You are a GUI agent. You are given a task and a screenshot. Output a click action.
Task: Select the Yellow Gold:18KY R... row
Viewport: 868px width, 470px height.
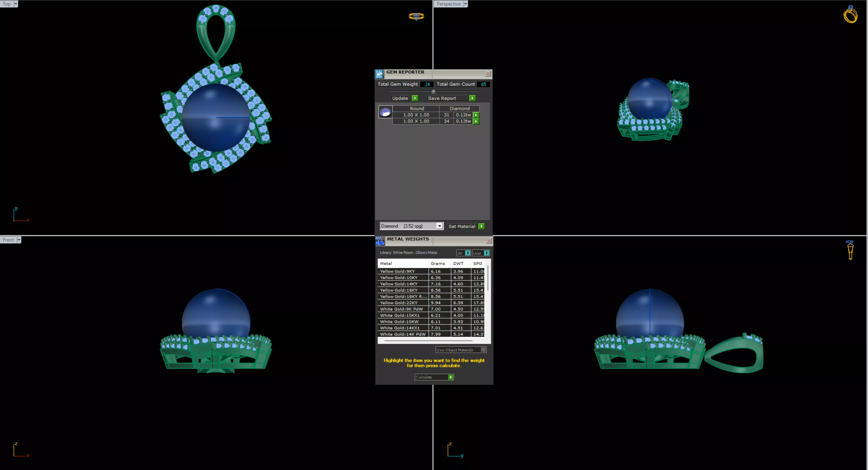(x=431, y=296)
